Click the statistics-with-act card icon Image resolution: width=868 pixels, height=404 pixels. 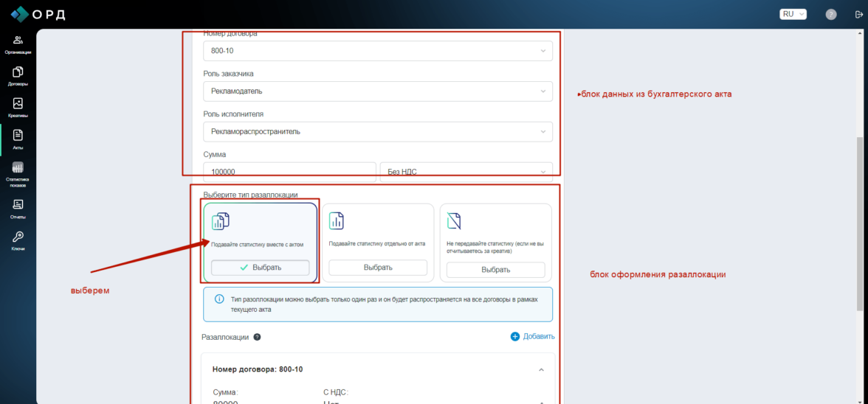coord(220,221)
